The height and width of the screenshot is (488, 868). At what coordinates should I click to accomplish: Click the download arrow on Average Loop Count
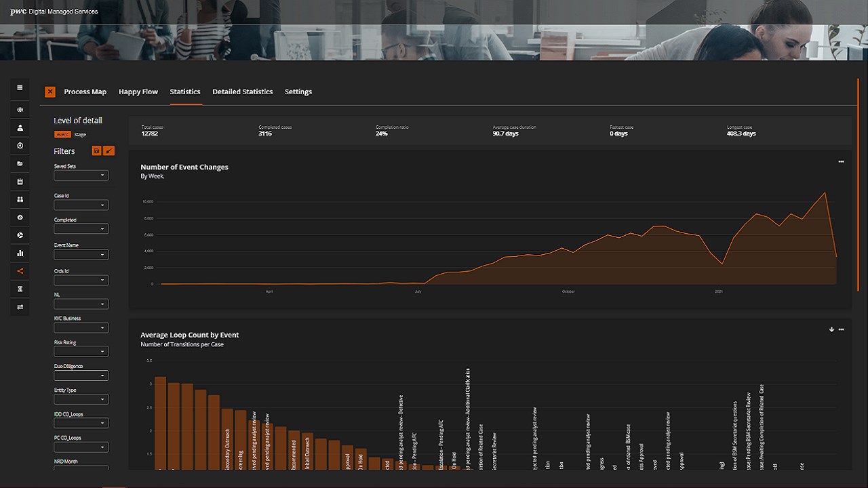pos(831,329)
